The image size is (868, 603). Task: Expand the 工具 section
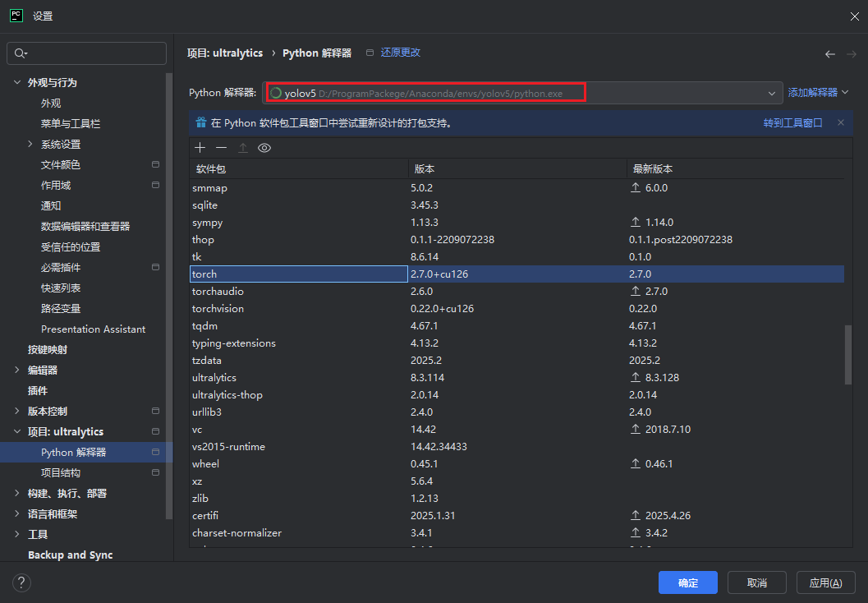[x=16, y=534]
